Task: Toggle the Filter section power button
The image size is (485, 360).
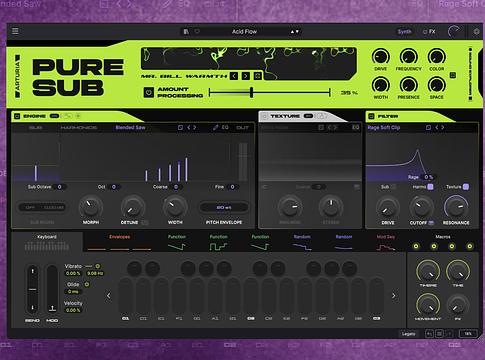Action: tap(371, 116)
